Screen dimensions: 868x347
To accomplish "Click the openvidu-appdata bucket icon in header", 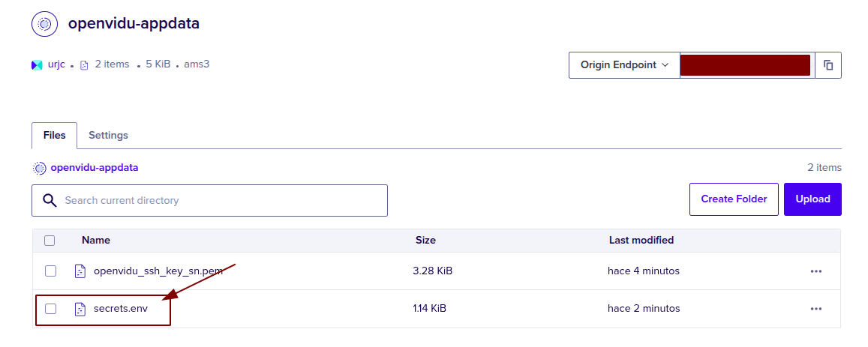I will coord(44,24).
